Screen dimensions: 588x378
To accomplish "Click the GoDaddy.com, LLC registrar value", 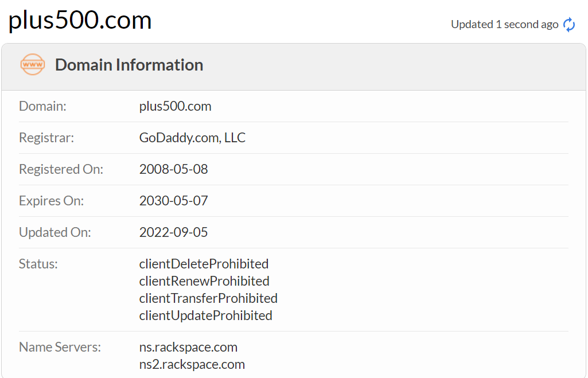I will 192,138.
